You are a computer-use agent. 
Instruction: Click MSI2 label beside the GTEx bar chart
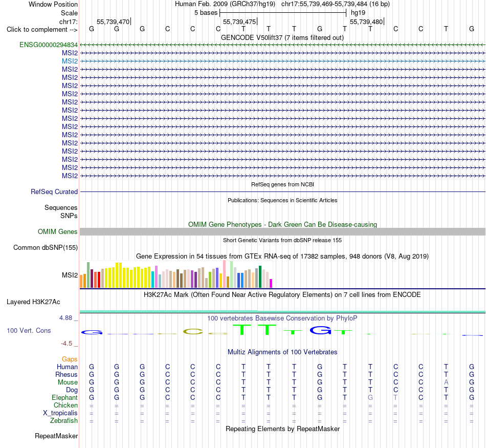click(70, 275)
